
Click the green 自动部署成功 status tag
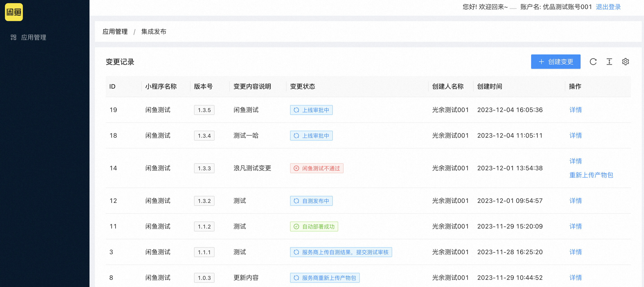(314, 226)
